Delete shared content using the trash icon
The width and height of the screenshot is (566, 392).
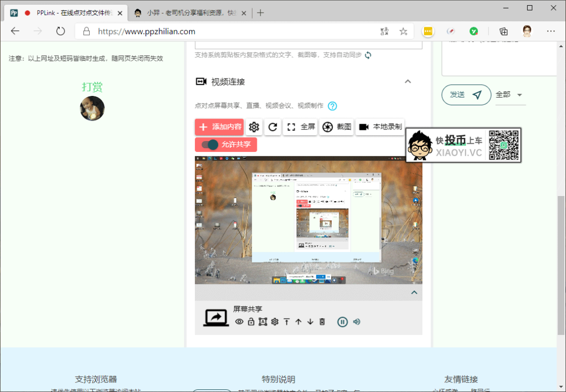322,322
